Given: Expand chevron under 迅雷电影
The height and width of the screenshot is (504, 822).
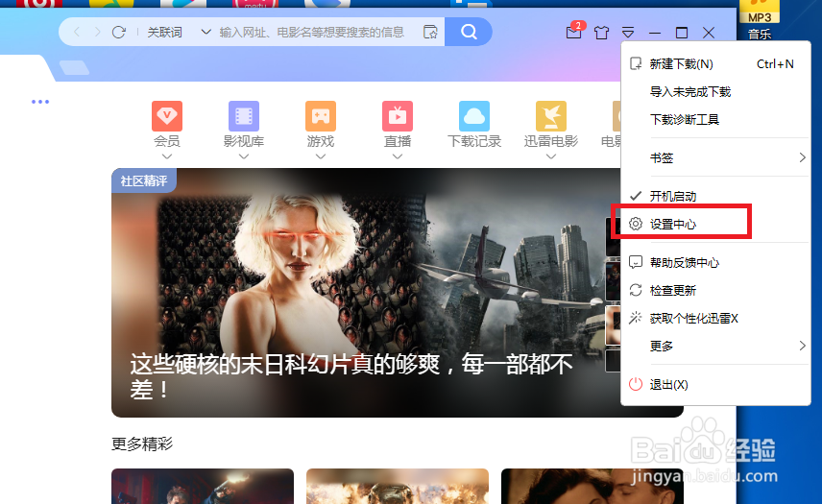Looking at the screenshot, I should coord(551,156).
